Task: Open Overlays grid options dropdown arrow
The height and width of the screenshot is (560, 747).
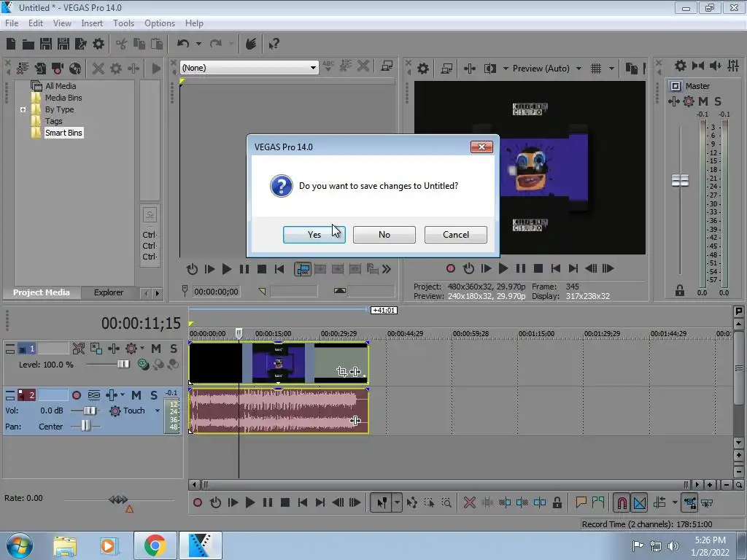Action: click(611, 69)
